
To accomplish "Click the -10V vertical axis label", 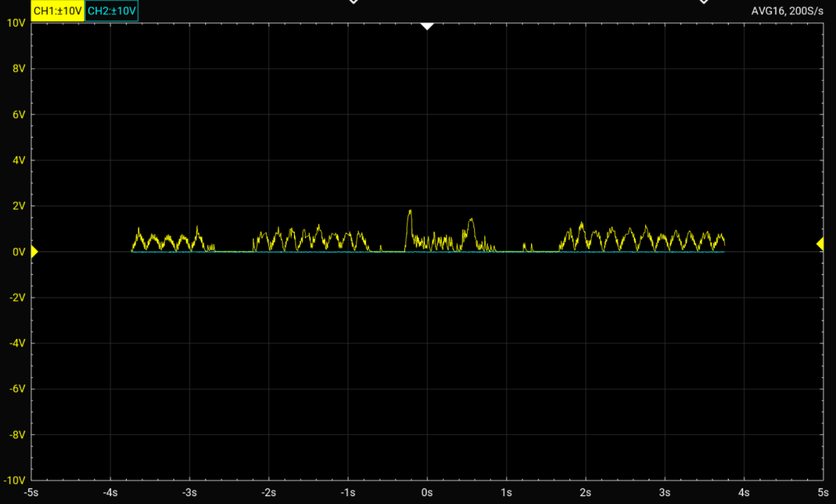I will pos(14,480).
